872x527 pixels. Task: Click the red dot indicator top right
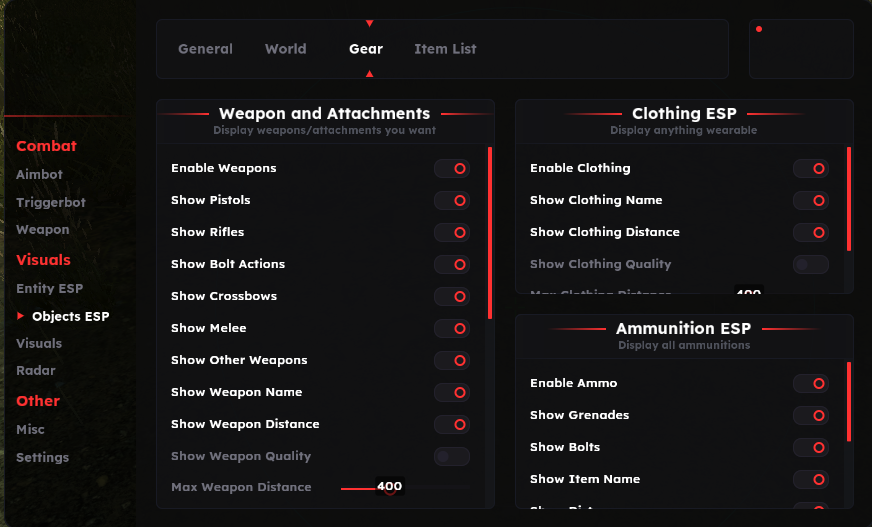(x=759, y=29)
